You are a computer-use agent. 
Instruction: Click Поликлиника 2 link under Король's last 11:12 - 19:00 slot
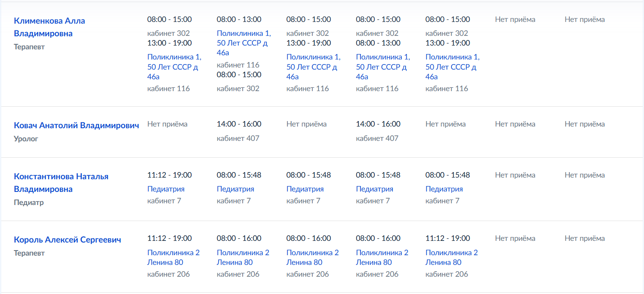[452, 257]
